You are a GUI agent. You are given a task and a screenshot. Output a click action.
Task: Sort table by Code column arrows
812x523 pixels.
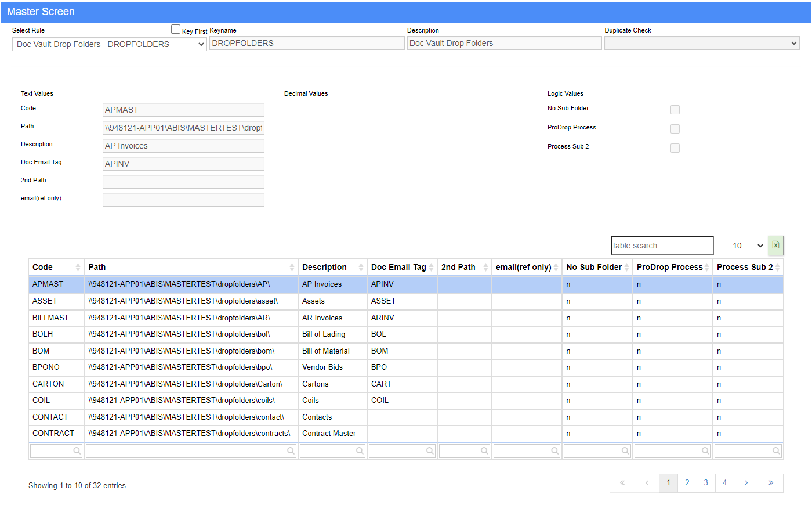point(78,267)
